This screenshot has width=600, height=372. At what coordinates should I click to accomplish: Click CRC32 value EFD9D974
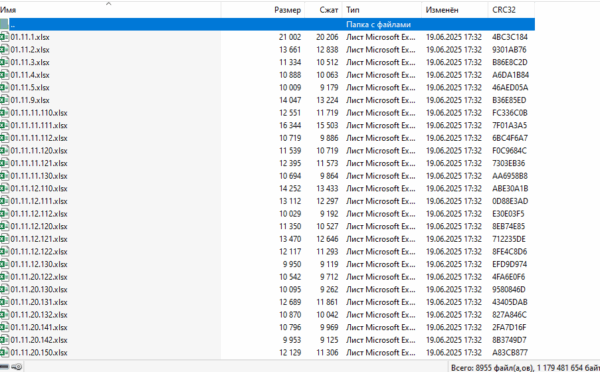tap(510, 264)
